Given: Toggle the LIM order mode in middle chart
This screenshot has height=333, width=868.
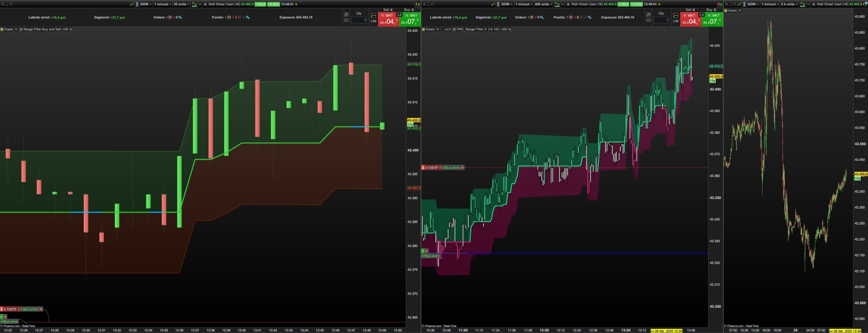Looking at the screenshot, I should tap(676, 18).
